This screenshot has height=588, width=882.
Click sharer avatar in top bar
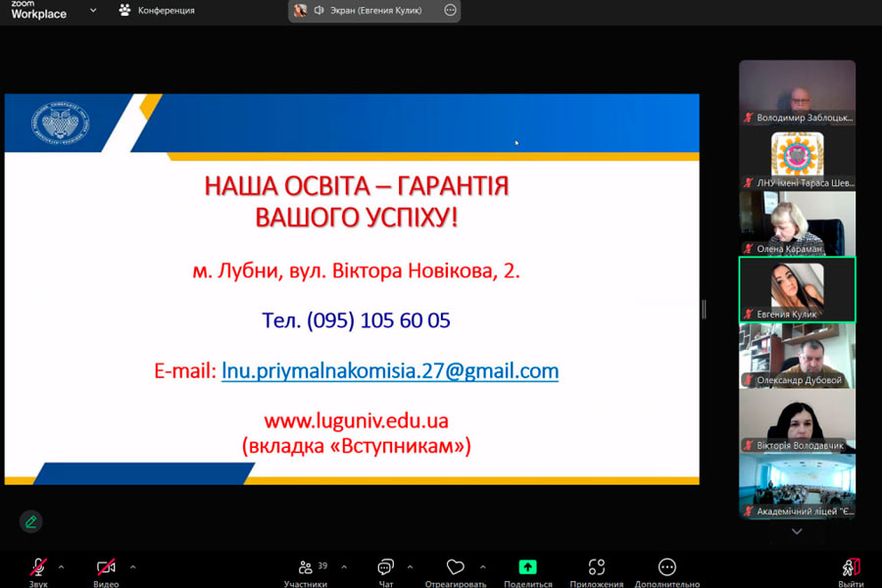pos(301,10)
